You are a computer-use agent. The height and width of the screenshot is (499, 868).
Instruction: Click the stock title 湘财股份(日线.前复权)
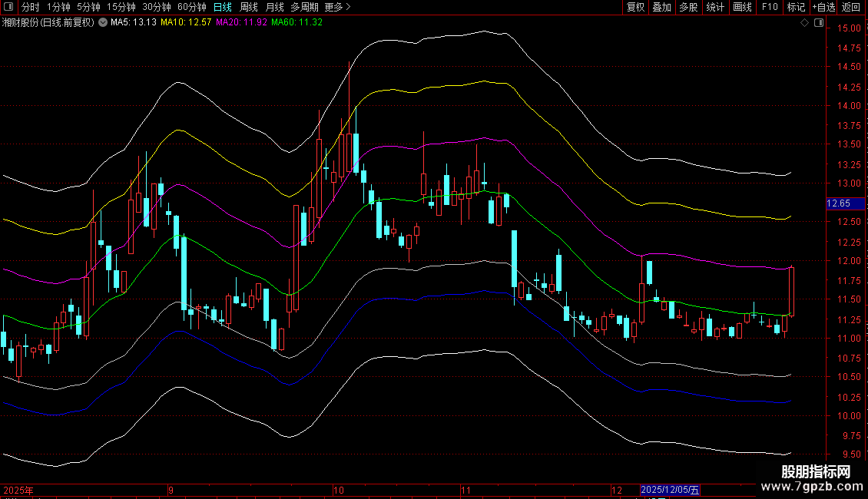coord(48,22)
